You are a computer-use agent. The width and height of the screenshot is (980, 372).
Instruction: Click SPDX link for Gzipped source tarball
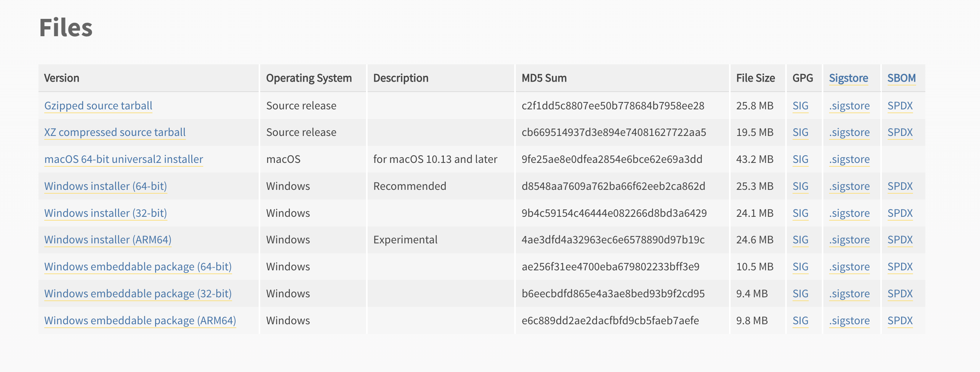point(900,106)
